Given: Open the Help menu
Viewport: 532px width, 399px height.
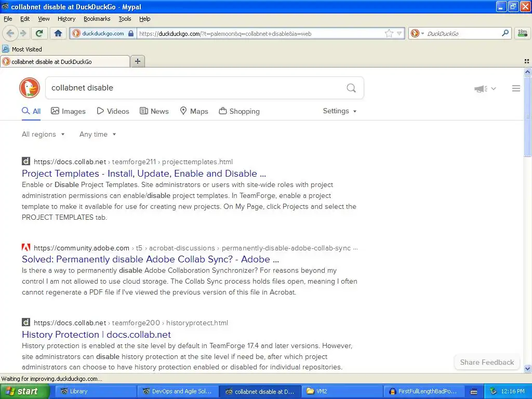Looking at the screenshot, I should pyautogui.click(x=144, y=19).
